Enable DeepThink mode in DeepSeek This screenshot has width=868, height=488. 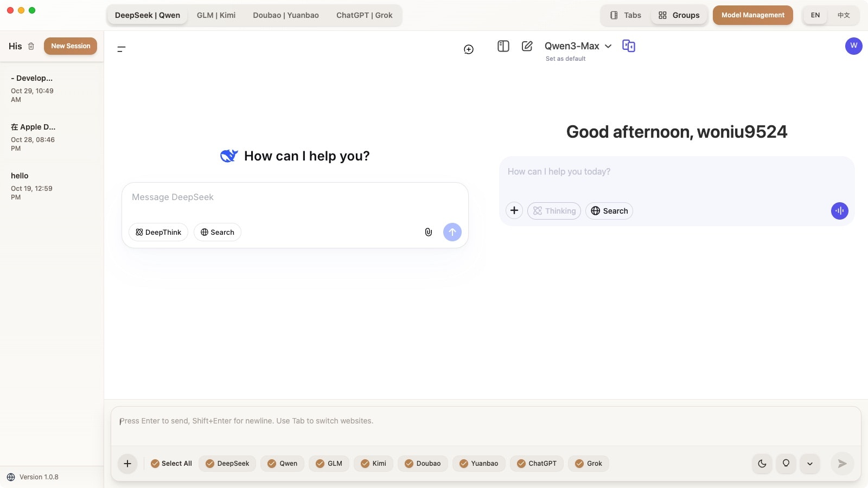(158, 232)
